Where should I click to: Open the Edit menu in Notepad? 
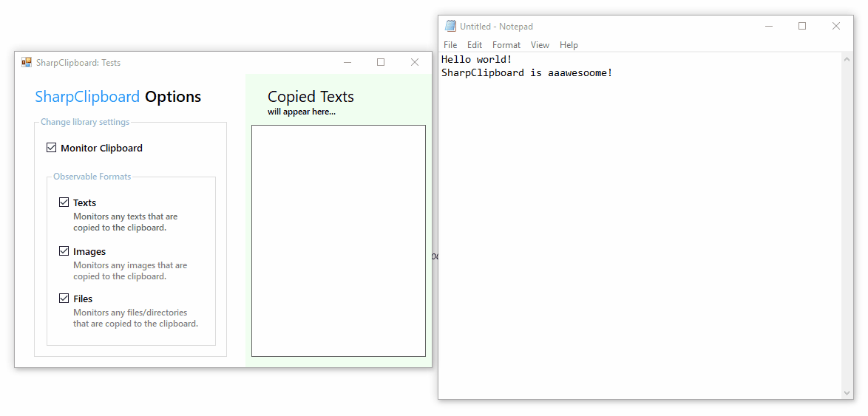[x=475, y=45]
